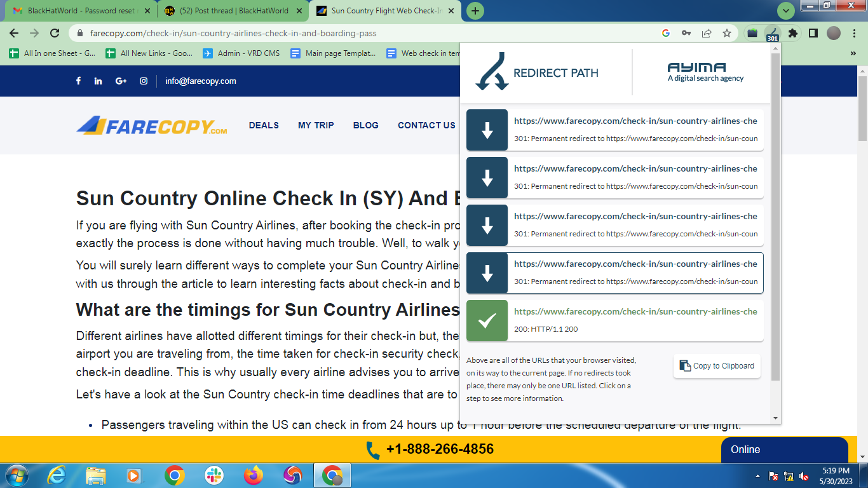Open the Web check in bookmark
This screenshot has width=868, height=488.
click(423, 53)
